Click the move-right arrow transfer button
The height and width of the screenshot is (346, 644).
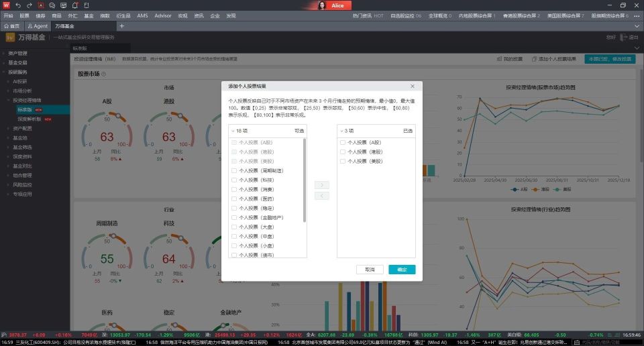(321, 185)
